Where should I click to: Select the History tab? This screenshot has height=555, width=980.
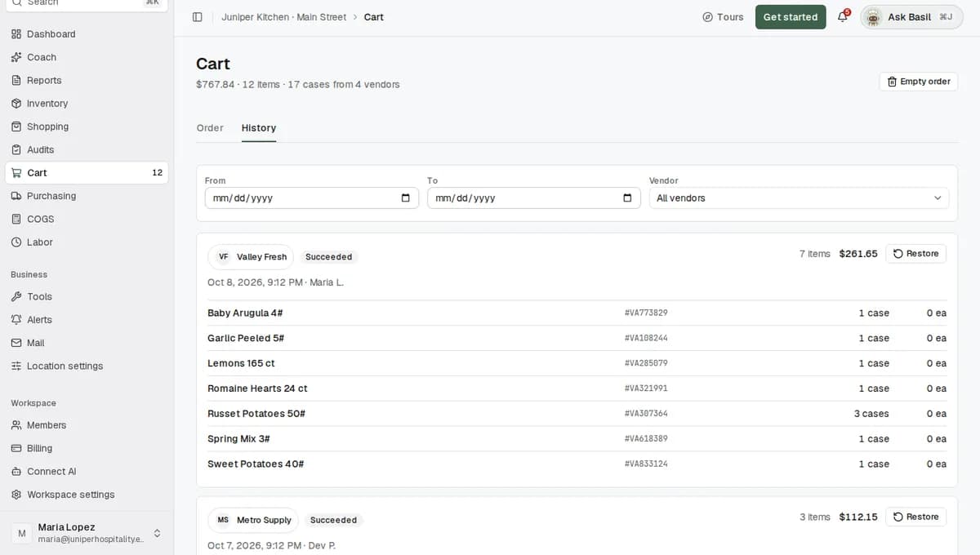[x=259, y=128]
